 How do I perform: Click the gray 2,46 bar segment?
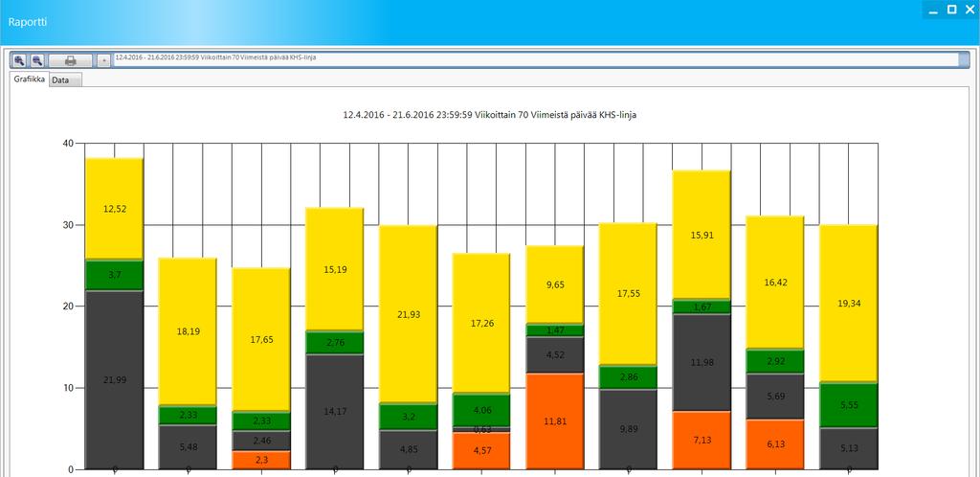pyautogui.click(x=261, y=440)
